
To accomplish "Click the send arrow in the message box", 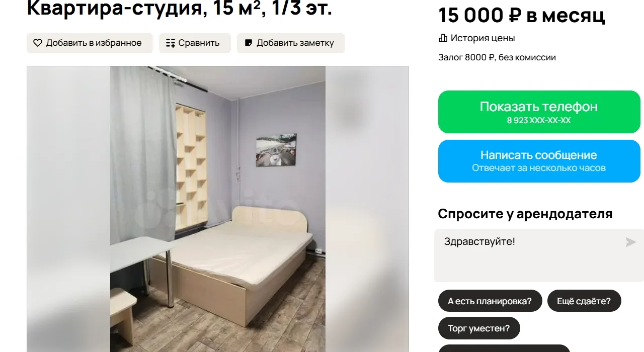I will (630, 242).
